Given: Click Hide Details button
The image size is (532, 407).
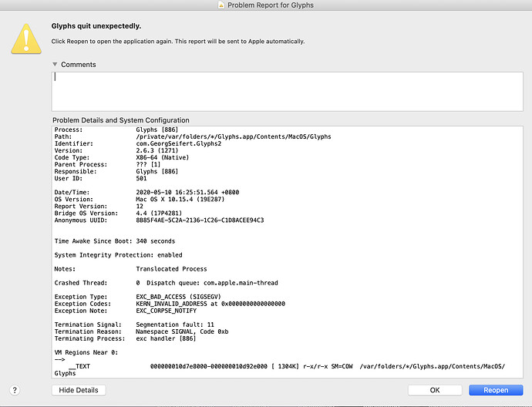Looking at the screenshot, I should click(x=79, y=390).
